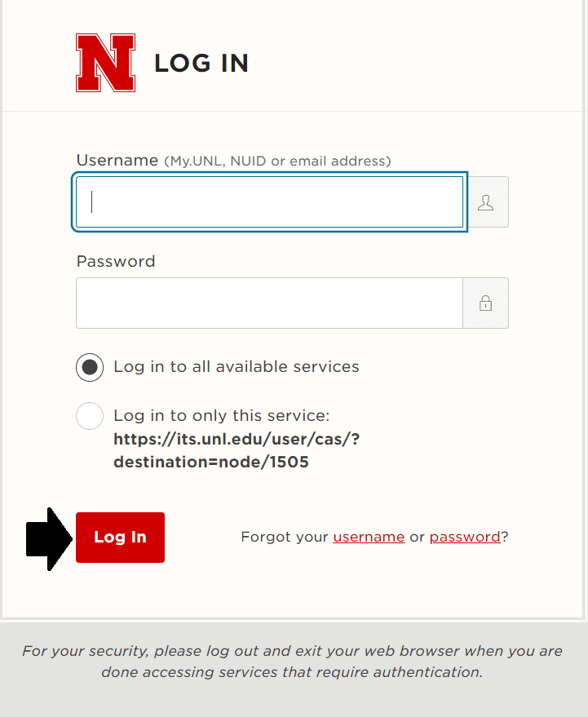Screen dimensions: 588x717
Task: Click the red Log In button
Action: [x=120, y=538]
